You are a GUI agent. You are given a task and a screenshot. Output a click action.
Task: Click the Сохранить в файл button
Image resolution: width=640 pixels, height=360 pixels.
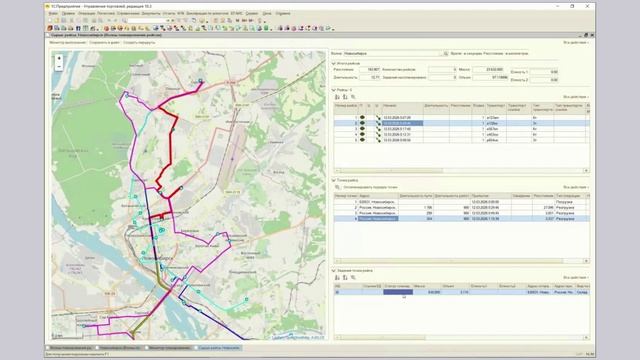[104, 42]
